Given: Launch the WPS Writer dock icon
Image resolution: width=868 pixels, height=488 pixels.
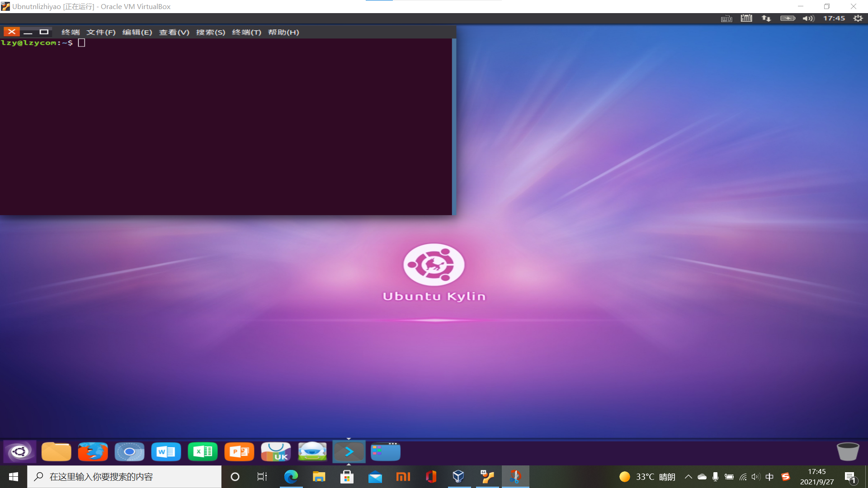Looking at the screenshot, I should click(166, 451).
